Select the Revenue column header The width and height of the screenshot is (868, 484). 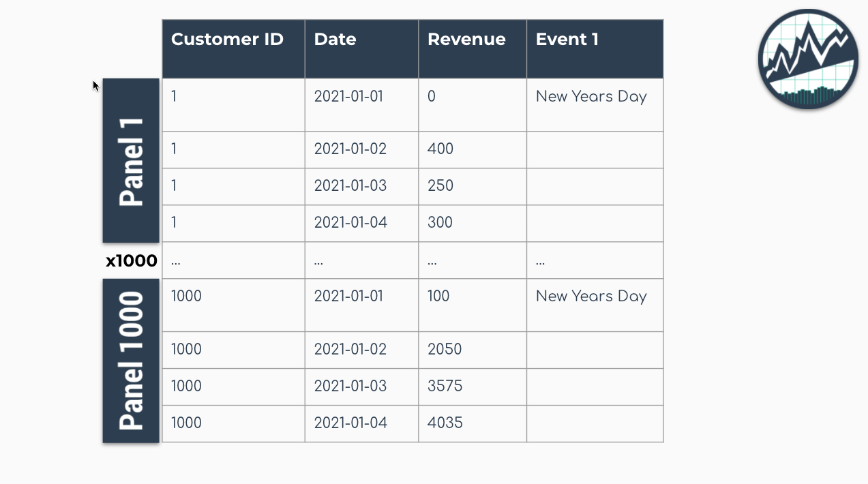(466, 40)
